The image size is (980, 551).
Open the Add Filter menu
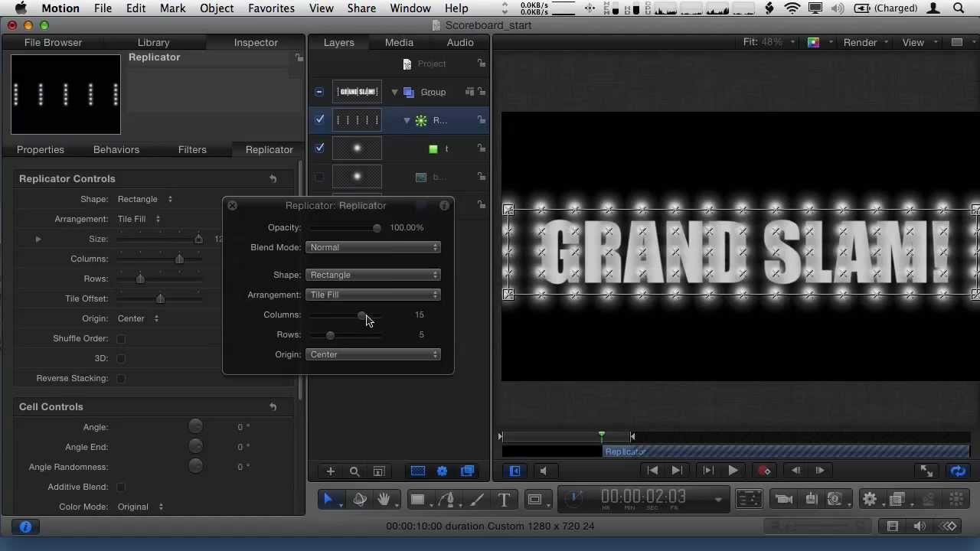[x=898, y=500]
